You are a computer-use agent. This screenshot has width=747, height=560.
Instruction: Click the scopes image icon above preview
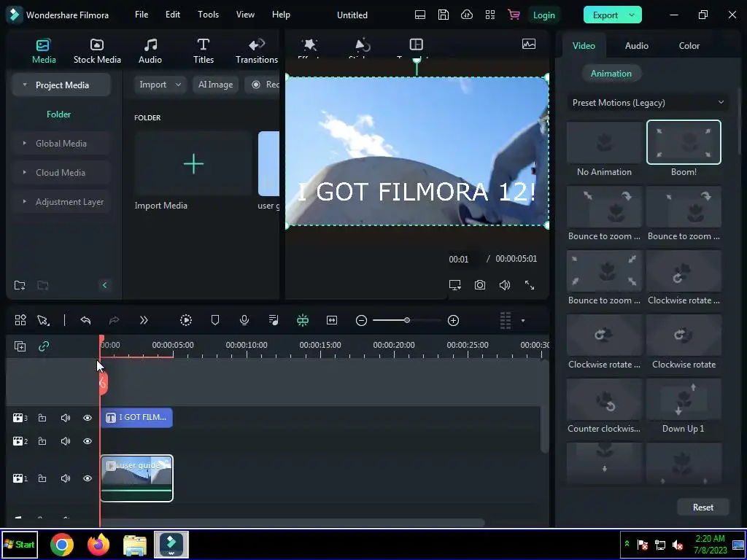click(529, 44)
